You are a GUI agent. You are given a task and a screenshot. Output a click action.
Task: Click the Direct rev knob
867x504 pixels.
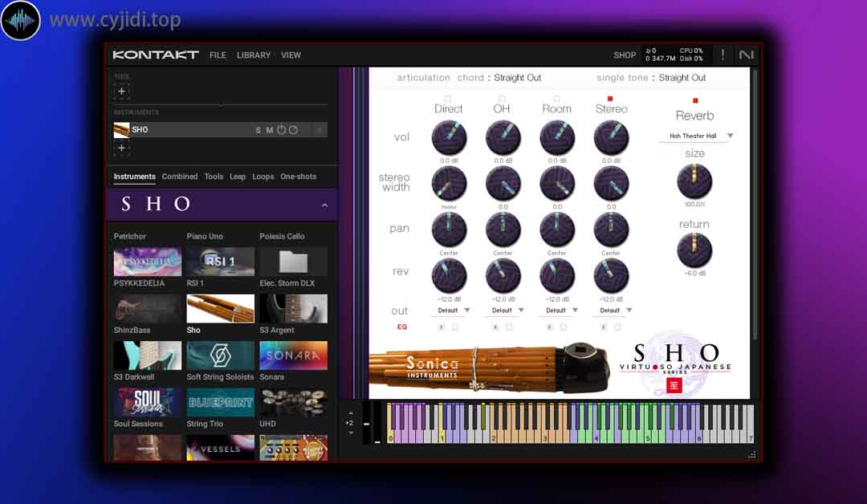pos(449,276)
